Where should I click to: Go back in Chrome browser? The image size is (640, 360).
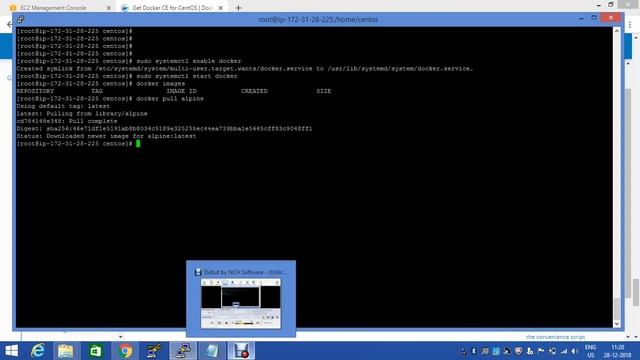coord(9,24)
